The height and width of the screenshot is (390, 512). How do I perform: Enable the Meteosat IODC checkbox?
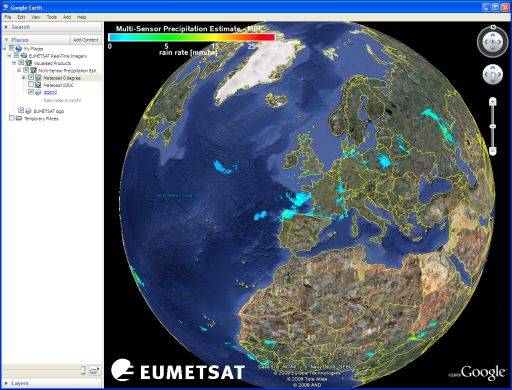coord(31,85)
